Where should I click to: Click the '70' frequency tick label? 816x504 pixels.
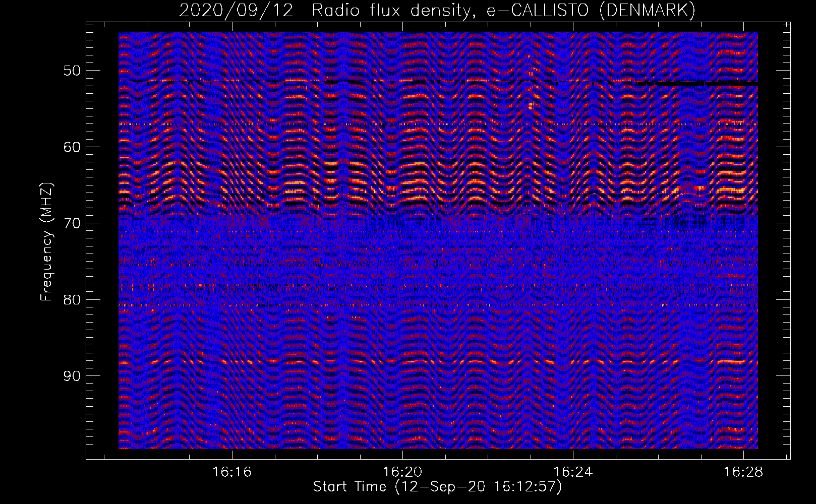tap(72, 223)
